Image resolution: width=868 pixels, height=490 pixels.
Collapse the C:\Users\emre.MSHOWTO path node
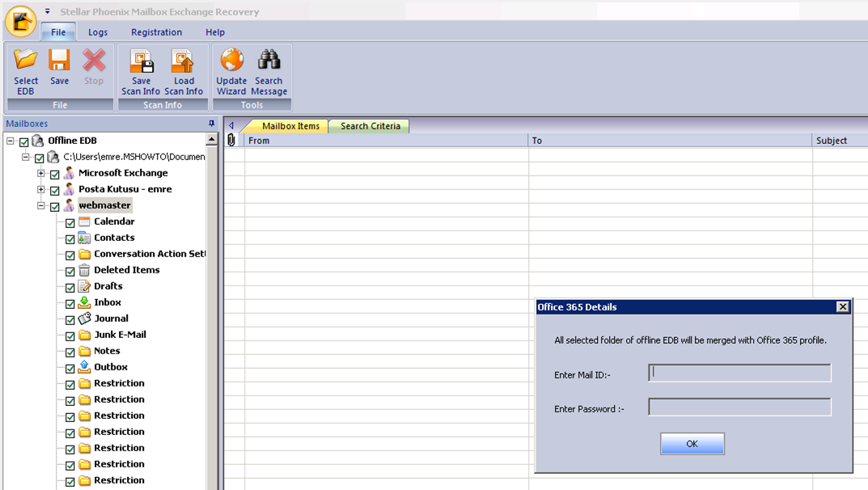pyautogui.click(x=25, y=157)
